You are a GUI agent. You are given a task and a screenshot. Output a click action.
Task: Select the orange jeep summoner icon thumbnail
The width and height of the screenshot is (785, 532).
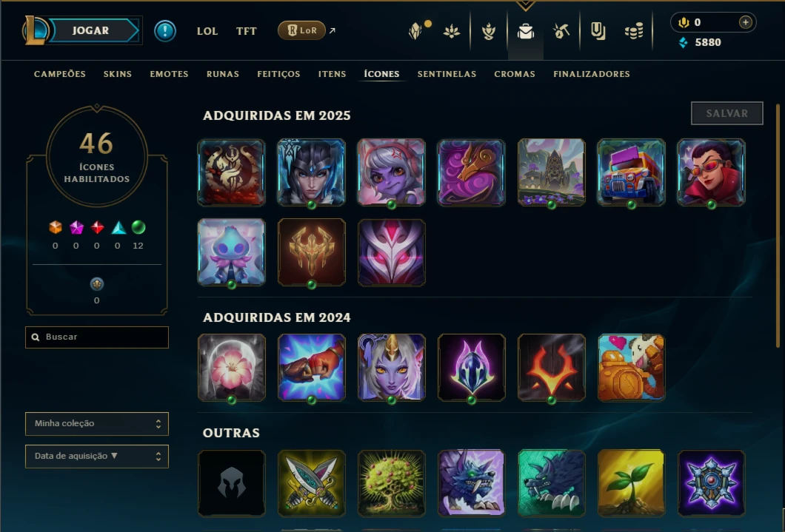coord(631,172)
